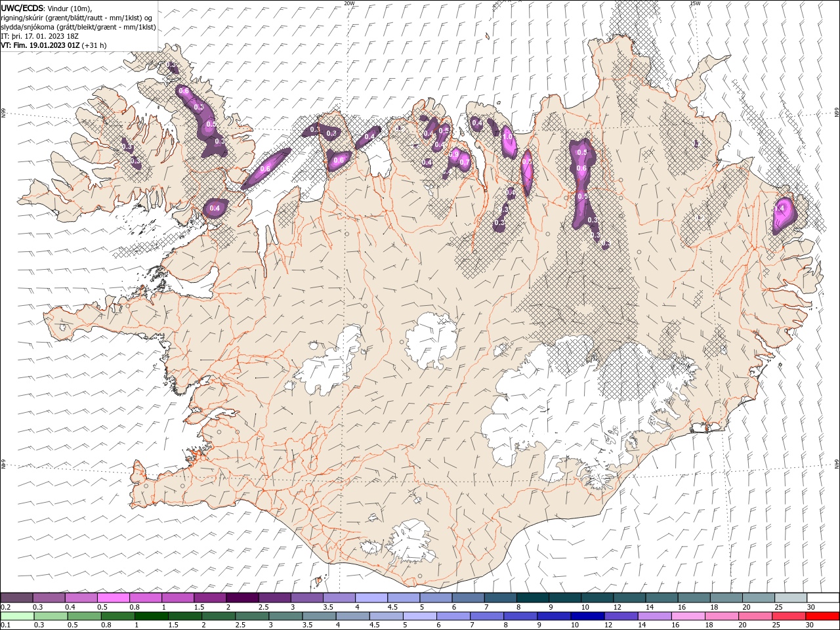
Task: Click the 0.9 snowfall value label in the north
Action: click(455, 154)
